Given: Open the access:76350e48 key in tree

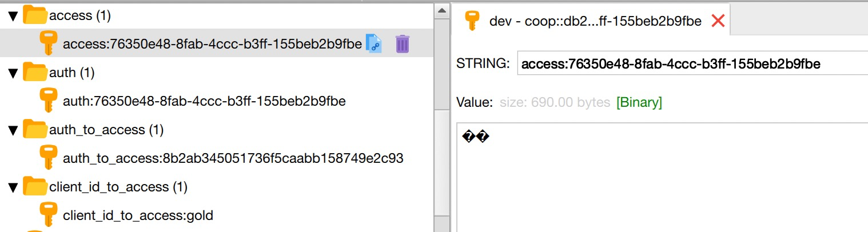Looking at the screenshot, I should tap(212, 44).
